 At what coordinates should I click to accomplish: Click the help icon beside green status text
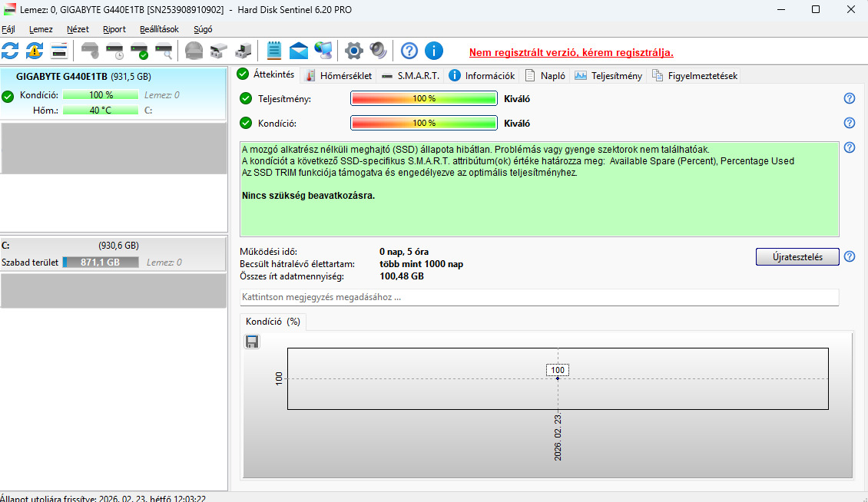[849, 147]
